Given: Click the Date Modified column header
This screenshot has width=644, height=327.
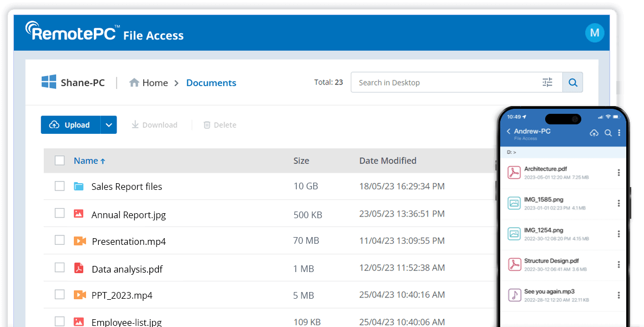Looking at the screenshot, I should coord(388,160).
